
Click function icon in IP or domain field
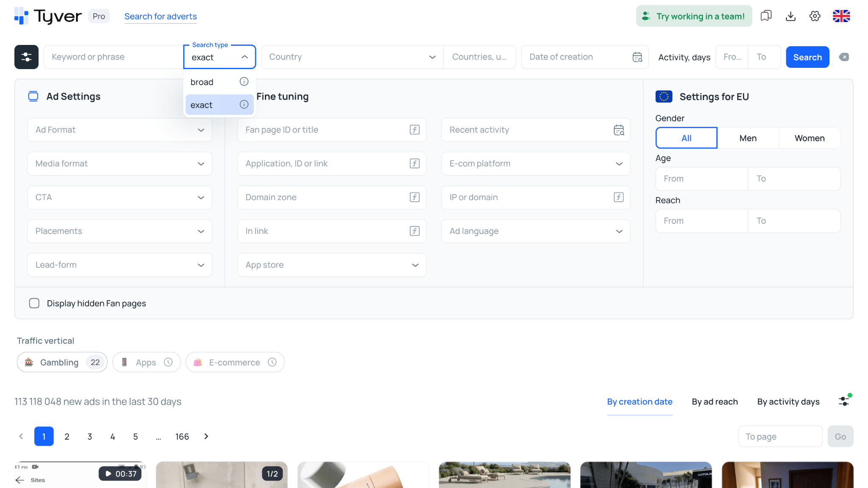tap(619, 197)
